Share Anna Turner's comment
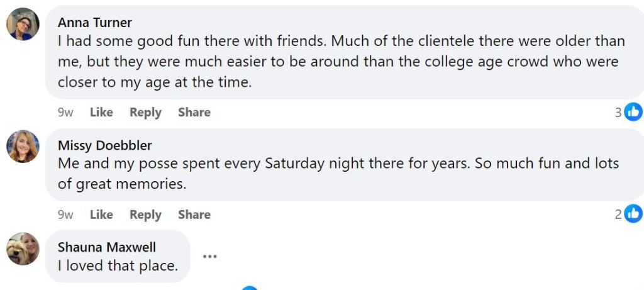 pos(194,113)
